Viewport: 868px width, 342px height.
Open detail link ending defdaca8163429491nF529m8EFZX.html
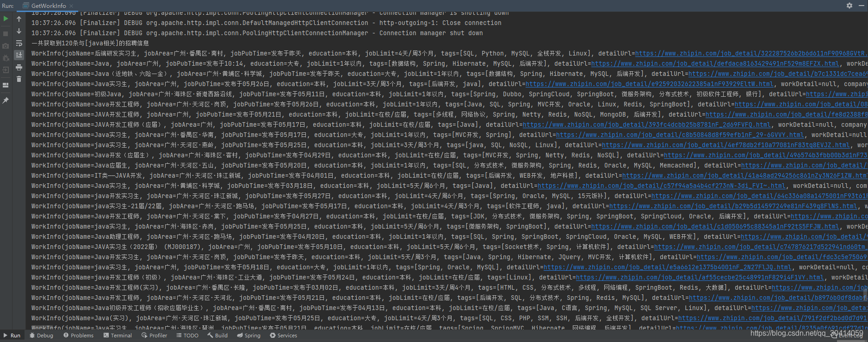point(715,64)
